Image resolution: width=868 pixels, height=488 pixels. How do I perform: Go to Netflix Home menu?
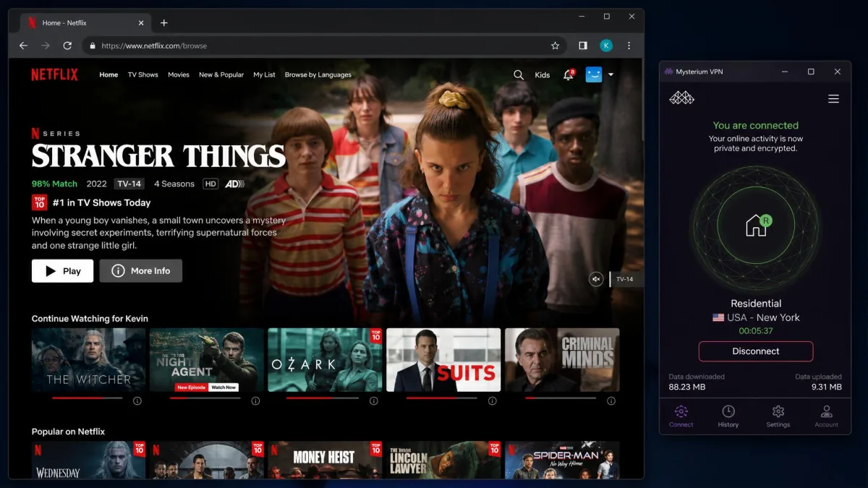[109, 74]
